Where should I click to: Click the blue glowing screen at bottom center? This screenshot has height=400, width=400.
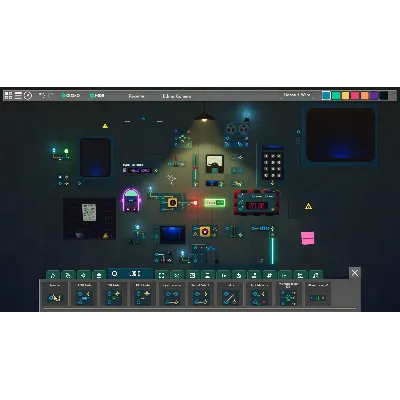click(x=172, y=234)
